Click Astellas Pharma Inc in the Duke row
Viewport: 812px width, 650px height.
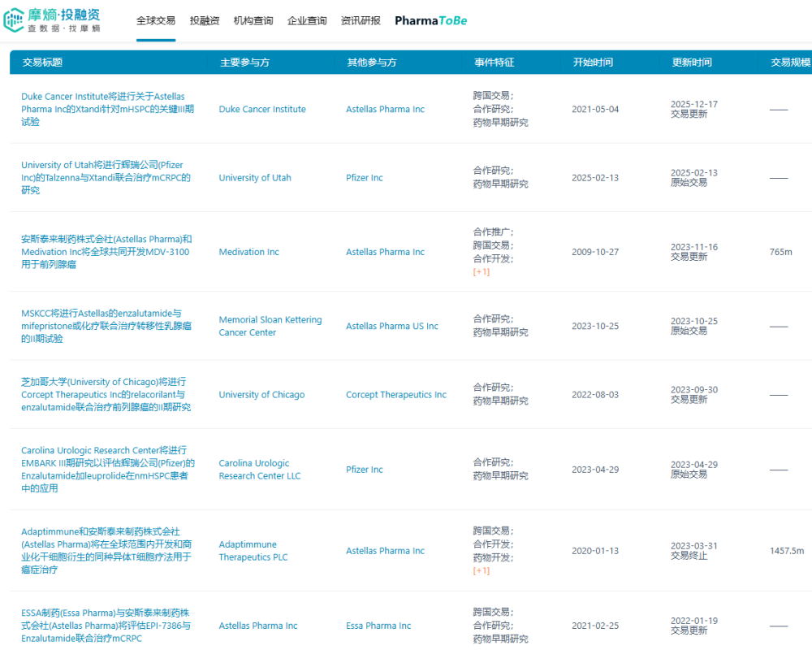(x=385, y=109)
